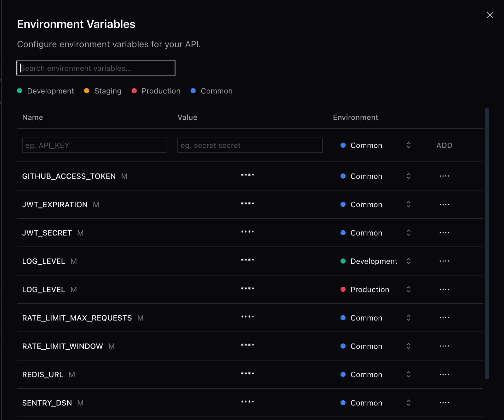The width and height of the screenshot is (504, 420).
Task: Change environment dropdown for Development LOG_LEVEL
Action: pyautogui.click(x=408, y=261)
